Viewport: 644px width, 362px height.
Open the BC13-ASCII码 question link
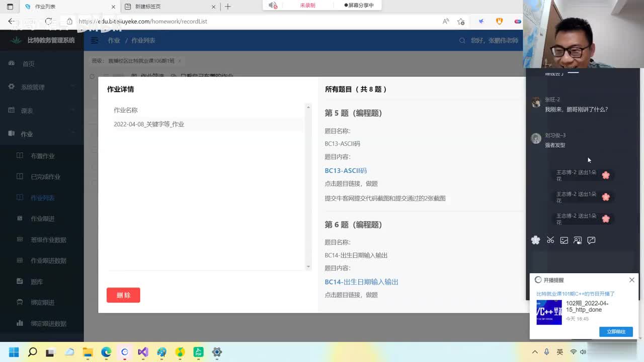(x=346, y=170)
